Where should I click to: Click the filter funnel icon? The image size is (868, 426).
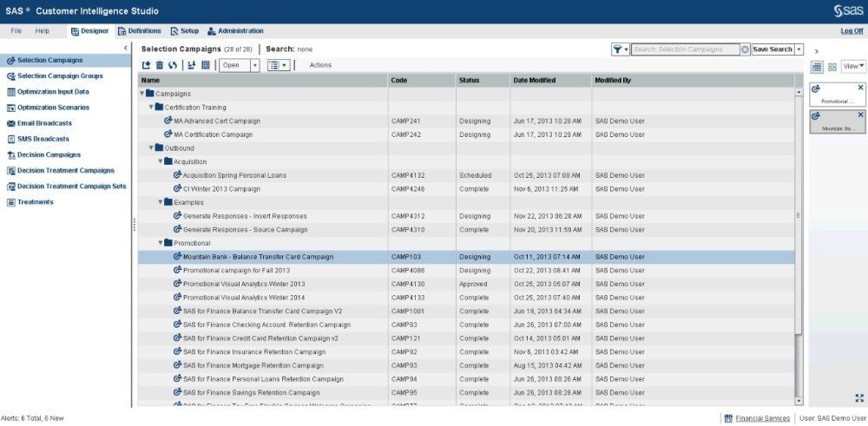point(618,49)
